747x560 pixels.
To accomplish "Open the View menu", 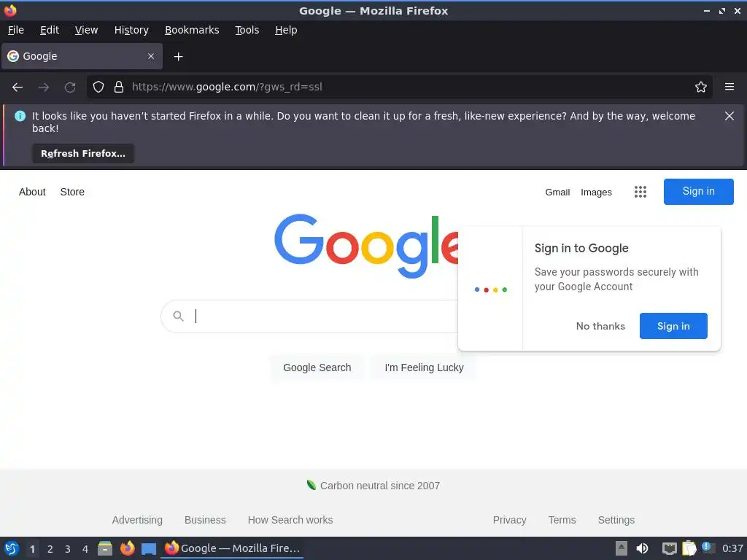I will point(86,30).
